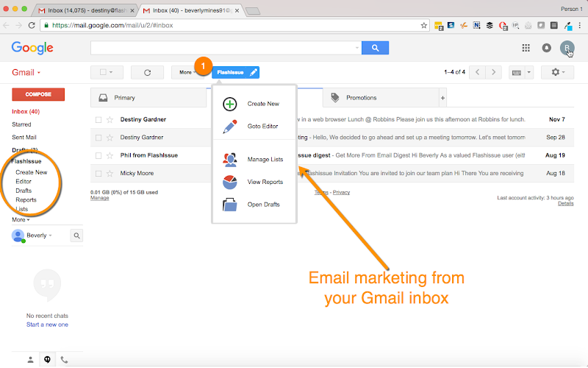Open the account avatar menu
Screen dimensions: 588x368
pyautogui.click(x=567, y=48)
